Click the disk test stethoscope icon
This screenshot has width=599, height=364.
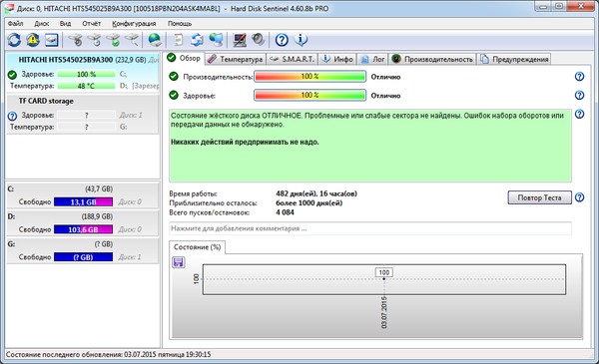coord(75,40)
